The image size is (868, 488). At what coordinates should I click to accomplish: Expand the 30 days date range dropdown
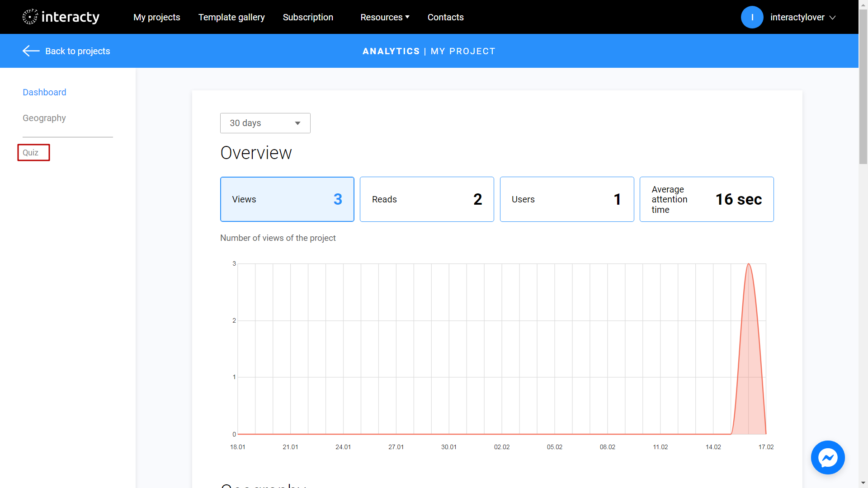pos(265,123)
